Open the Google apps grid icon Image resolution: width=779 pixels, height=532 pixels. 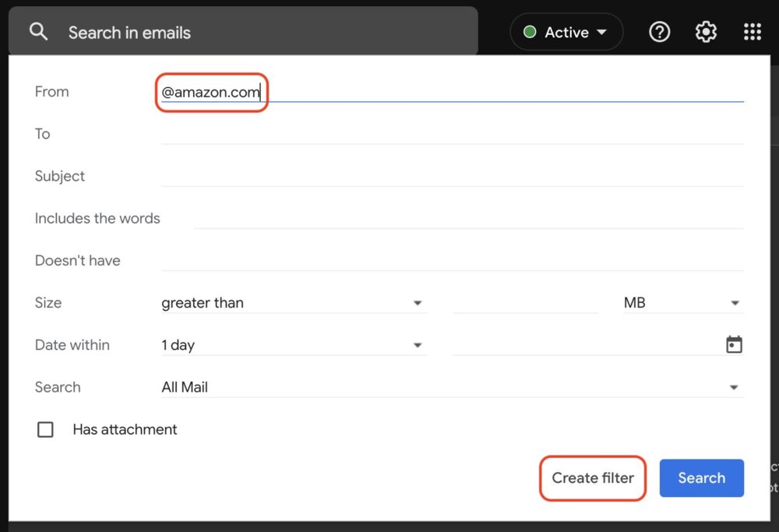(751, 32)
